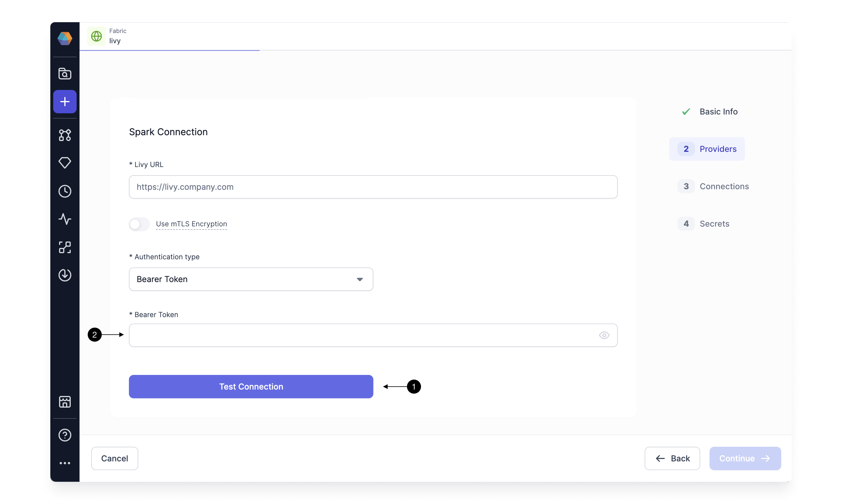Toggle the Use mTLS Encryption switch
This screenshot has height=504, width=842.
139,223
